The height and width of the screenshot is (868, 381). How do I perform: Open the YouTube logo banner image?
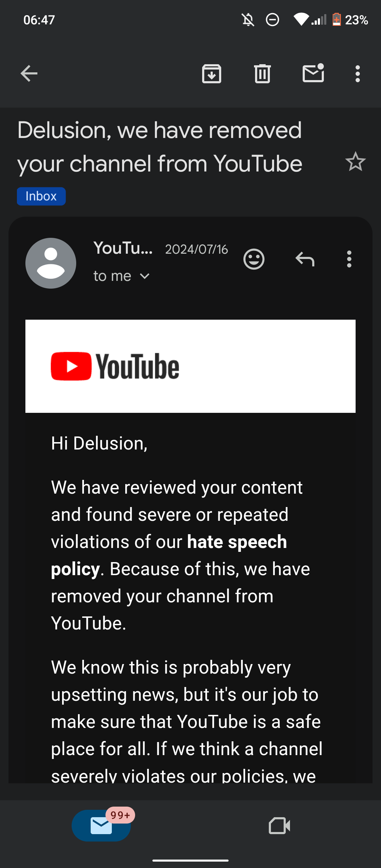pos(190,366)
